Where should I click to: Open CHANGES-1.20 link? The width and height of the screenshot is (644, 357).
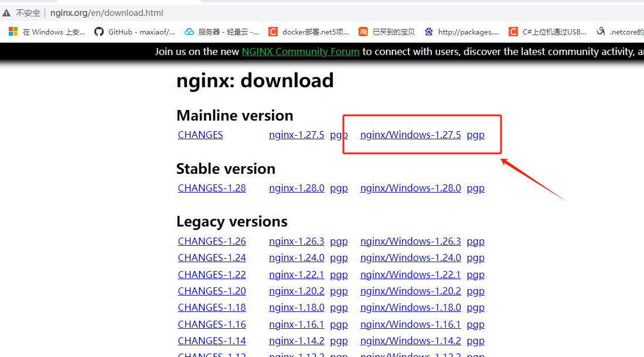point(212,291)
